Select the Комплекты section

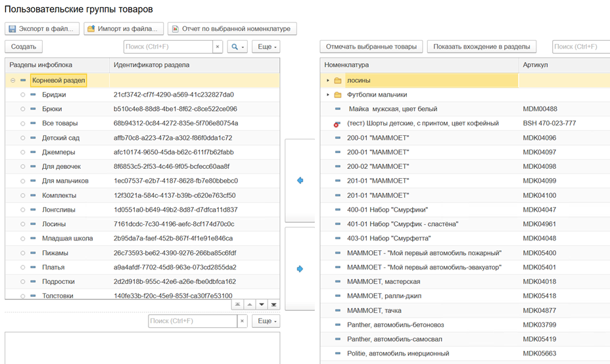(59, 196)
